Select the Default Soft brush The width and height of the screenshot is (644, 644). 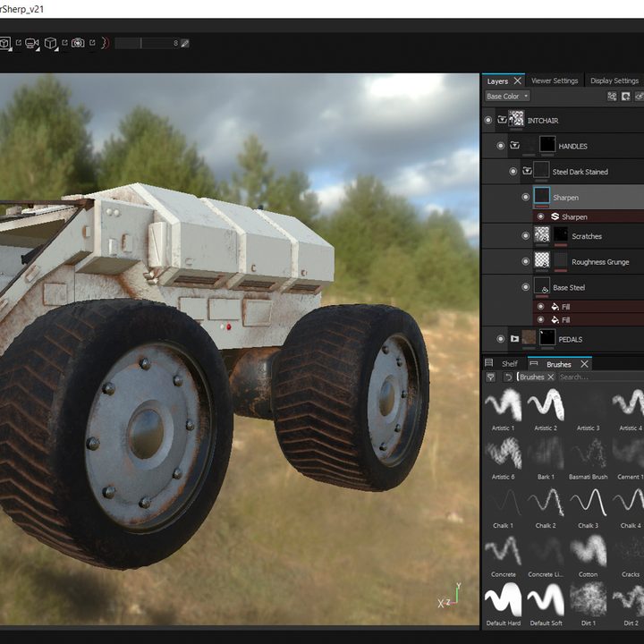(x=546, y=604)
